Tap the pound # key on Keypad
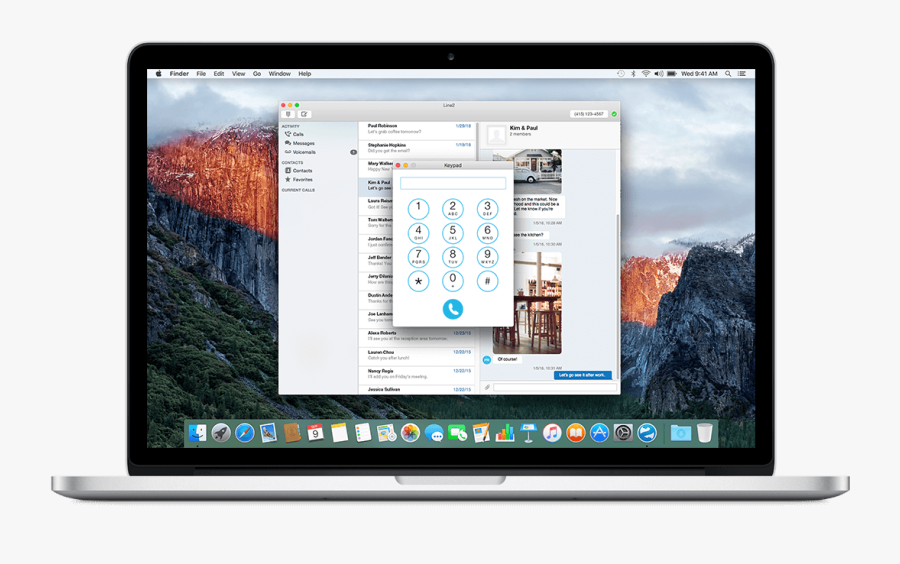The width and height of the screenshot is (900, 564). tap(487, 281)
